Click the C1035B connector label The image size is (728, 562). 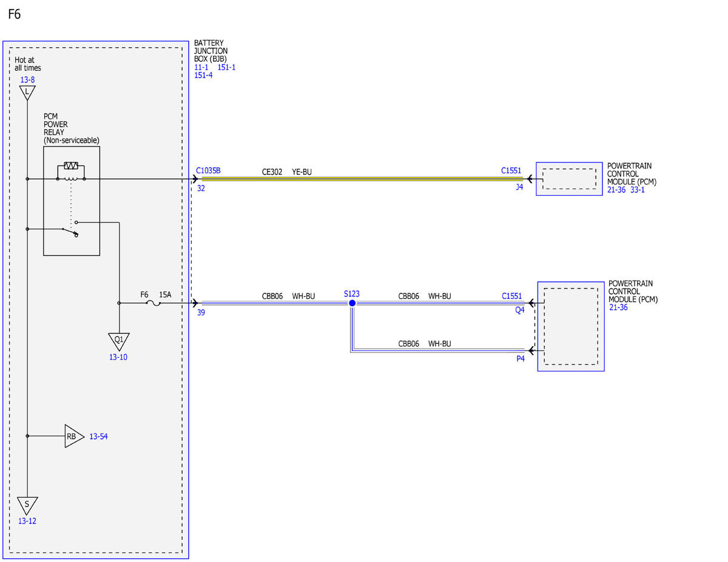209,171
